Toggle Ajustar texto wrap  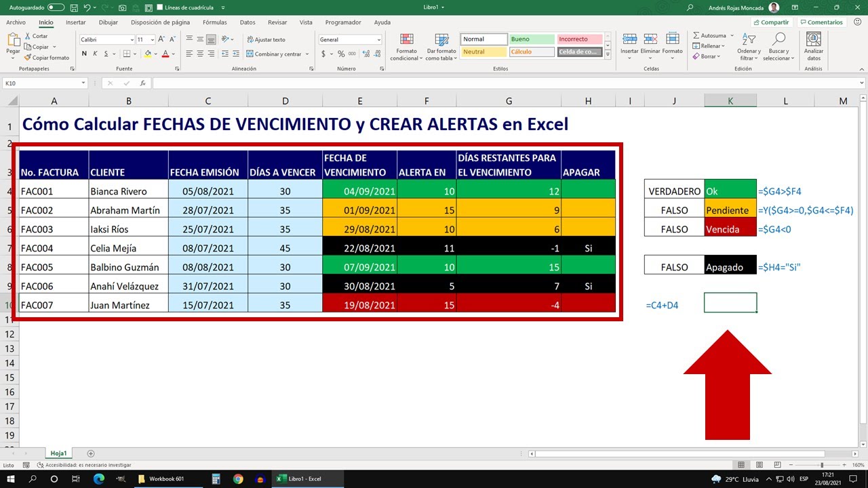click(x=266, y=39)
